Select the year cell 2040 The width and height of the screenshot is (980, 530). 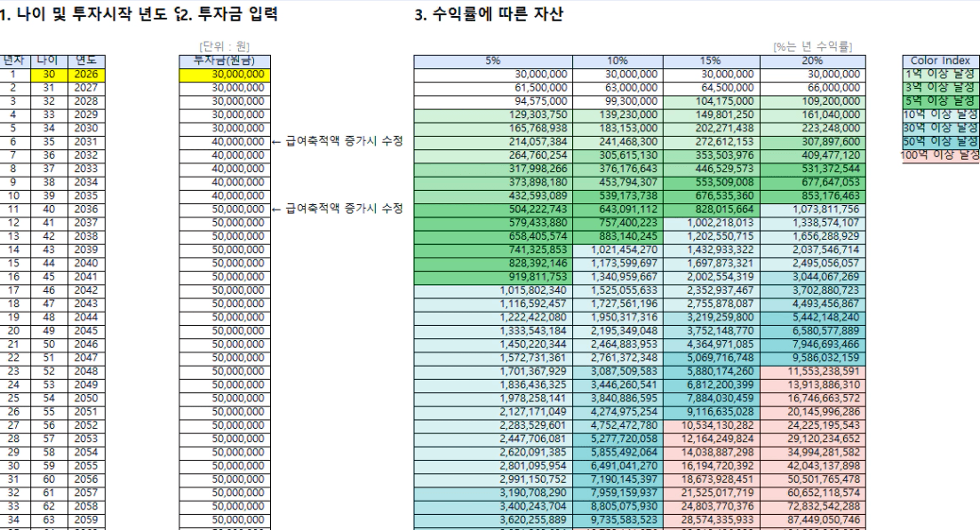[x=86, y=264]
